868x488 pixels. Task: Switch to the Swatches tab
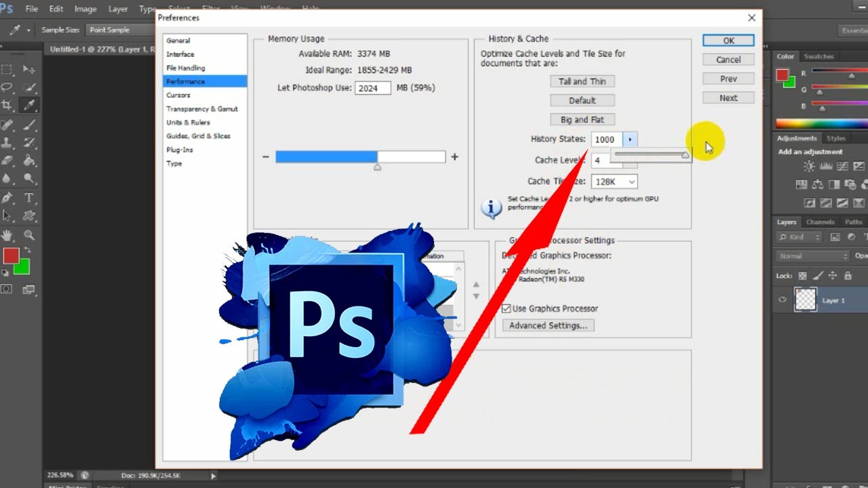(x=818, y=56)
